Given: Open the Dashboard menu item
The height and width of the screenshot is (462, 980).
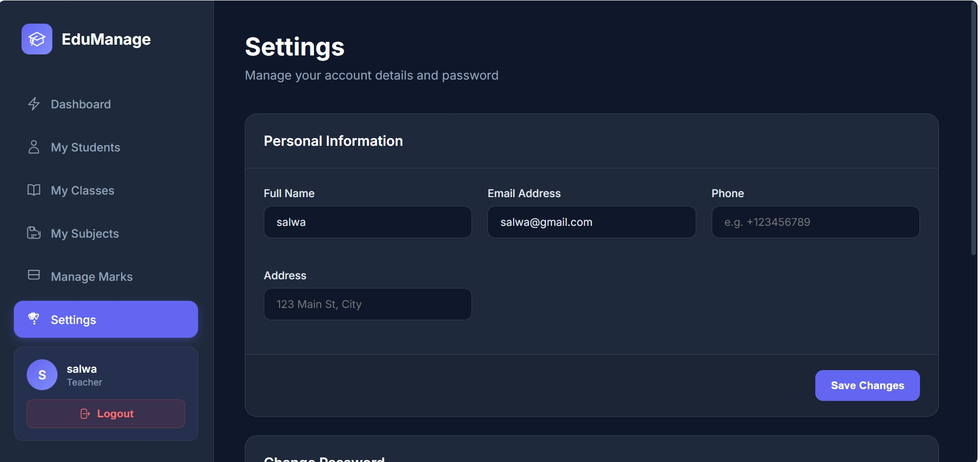Looking at the screenshot, I should (81, 104).
